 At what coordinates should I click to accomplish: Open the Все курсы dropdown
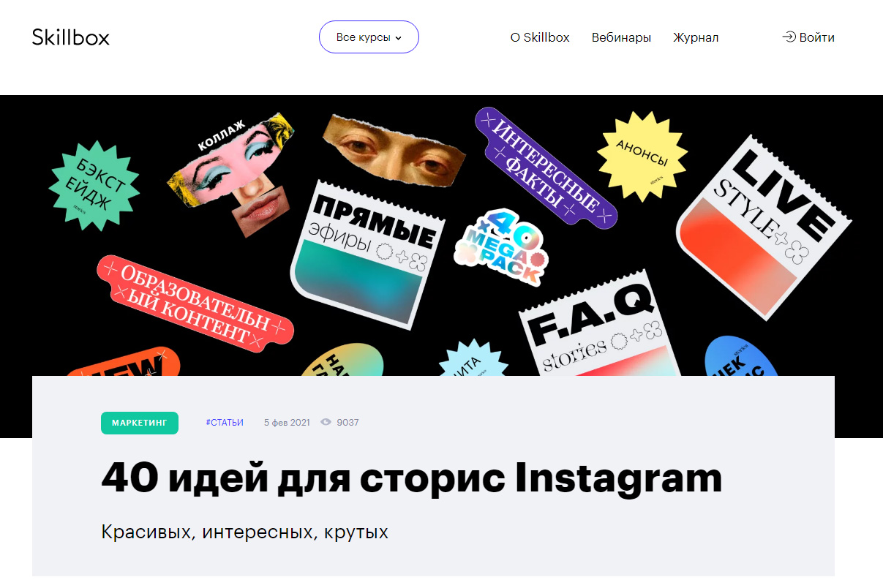pos(369,37)
